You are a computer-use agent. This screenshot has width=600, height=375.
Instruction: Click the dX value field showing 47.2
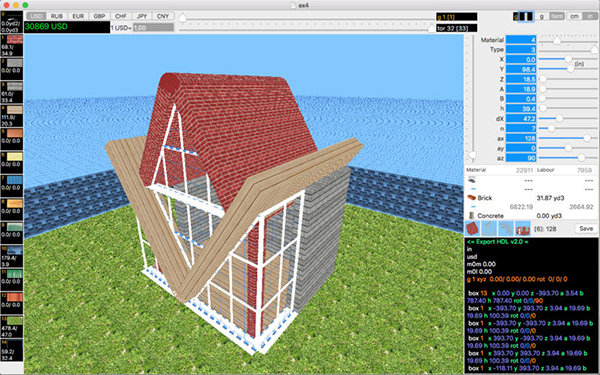pyautogui.click(x=521, y=119)
